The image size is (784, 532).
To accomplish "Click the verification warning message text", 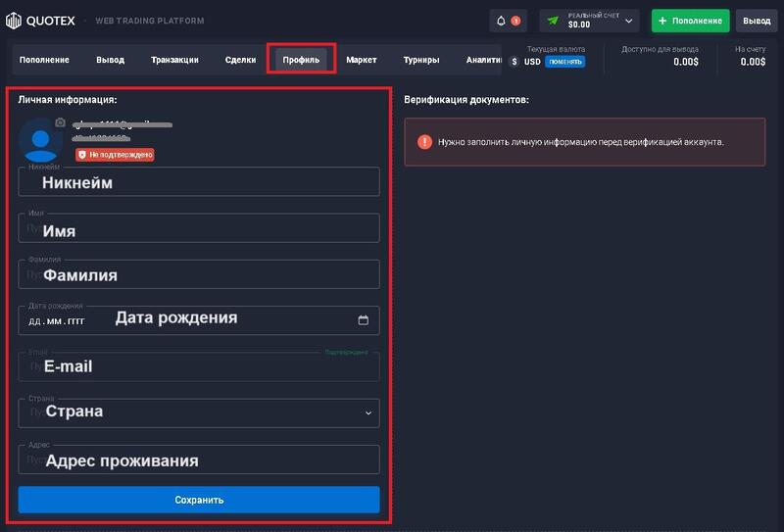I will [x=580, y=142].
